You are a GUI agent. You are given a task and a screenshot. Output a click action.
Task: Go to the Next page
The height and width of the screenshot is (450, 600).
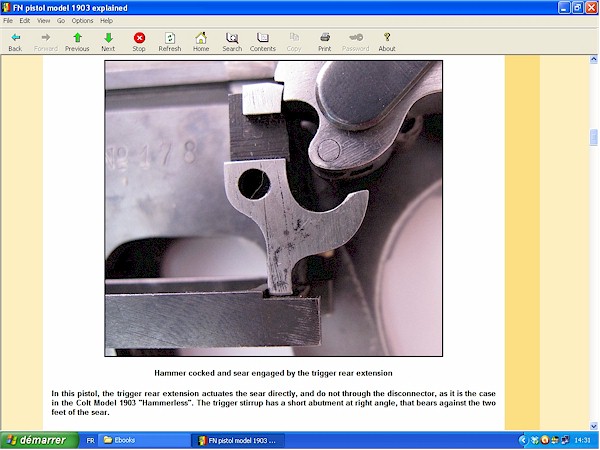point(108,42)
